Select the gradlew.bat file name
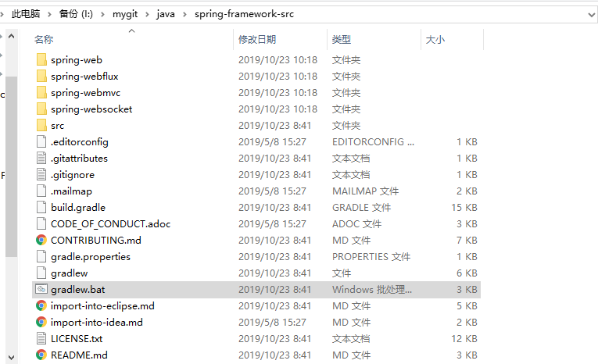The width and height of the screenshot is (598, 364). tap(78, 290)
